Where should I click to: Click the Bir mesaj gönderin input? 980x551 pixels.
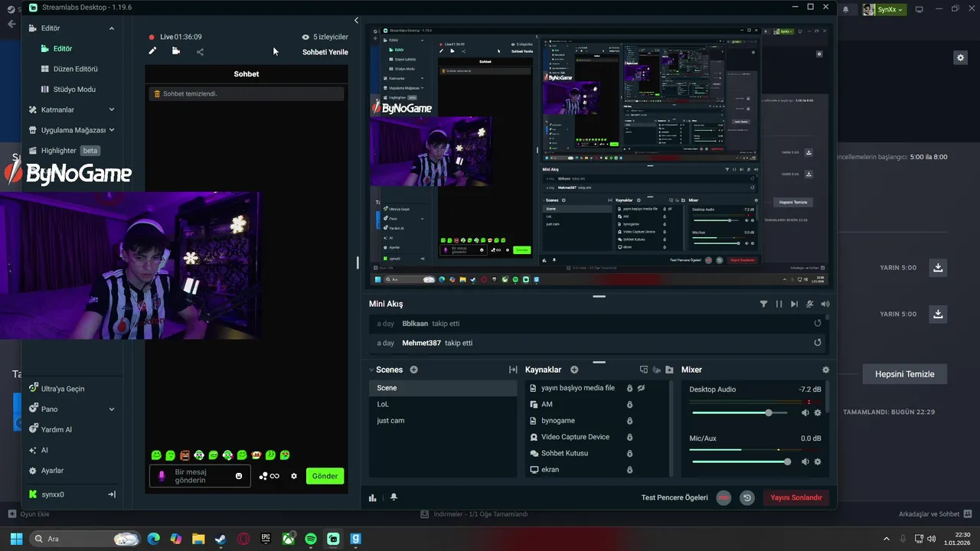pos(201,476)
